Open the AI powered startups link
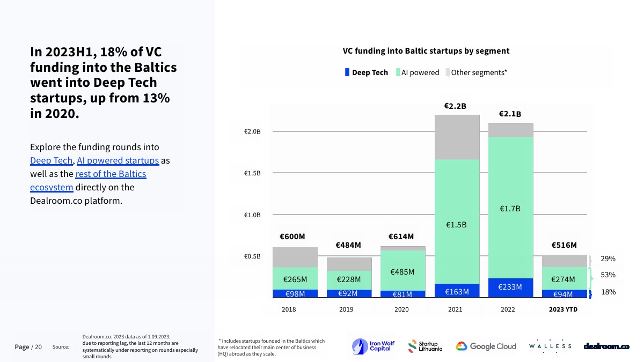 coord(118,160)
